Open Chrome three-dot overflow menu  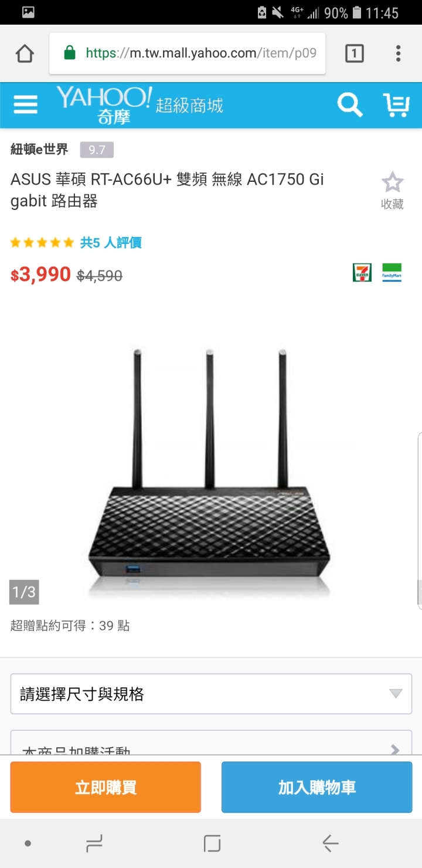point(398,53)
